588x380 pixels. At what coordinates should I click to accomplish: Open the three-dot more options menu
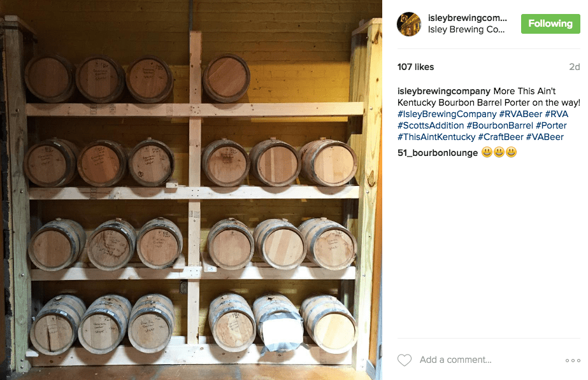[x=573, y=360]
